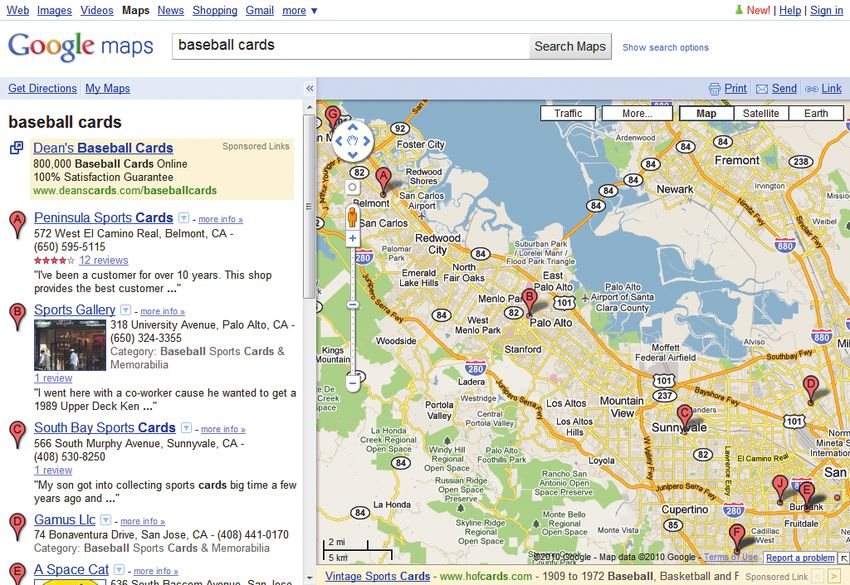Click marker C icon beside South Bay Sports Cards
The width and height of the screenshot is (850, 585).
[17, 434]
